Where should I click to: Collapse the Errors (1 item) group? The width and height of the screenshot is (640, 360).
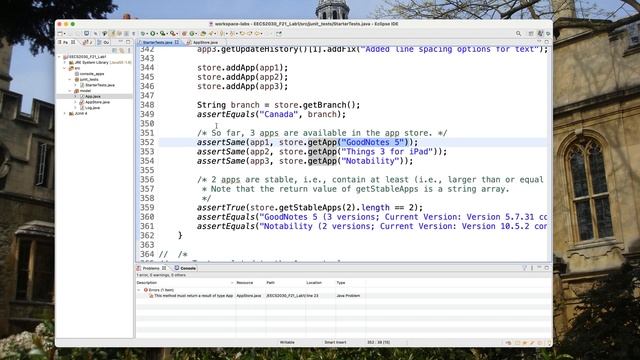click(139, 290)
